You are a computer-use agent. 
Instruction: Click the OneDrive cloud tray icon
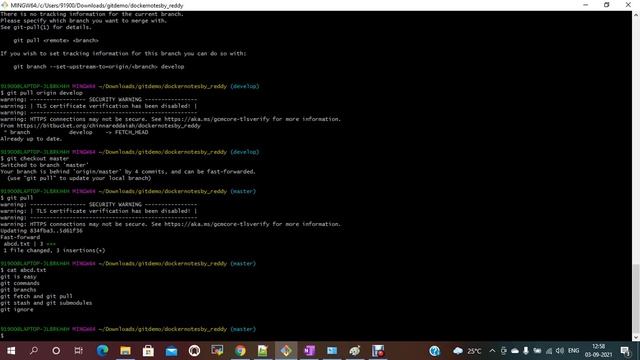pyautogui.click(x=515, y=351)
